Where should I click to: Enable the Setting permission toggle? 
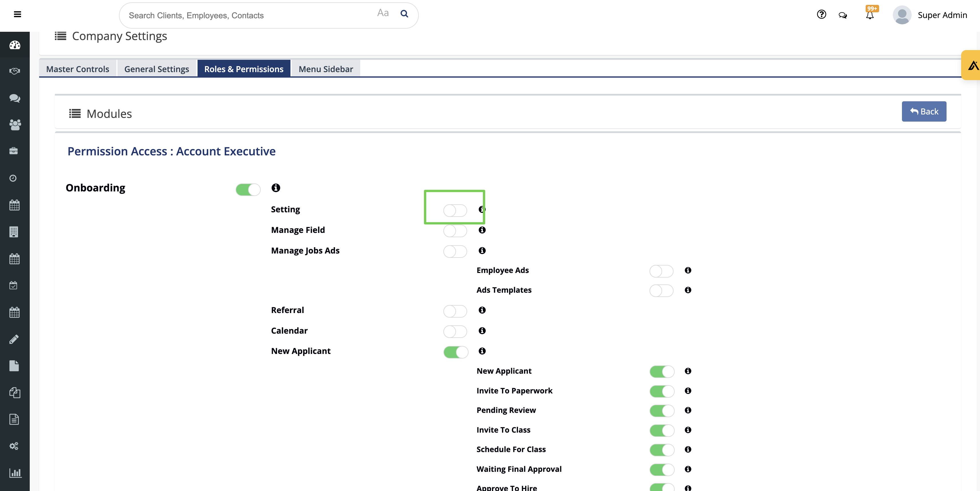tap(455, 210)
